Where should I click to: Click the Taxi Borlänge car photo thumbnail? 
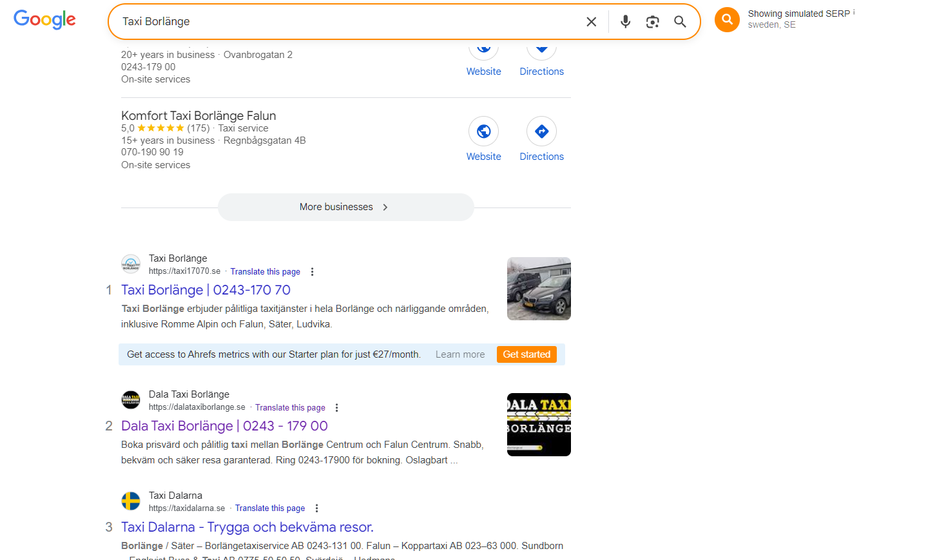point(539,288)
